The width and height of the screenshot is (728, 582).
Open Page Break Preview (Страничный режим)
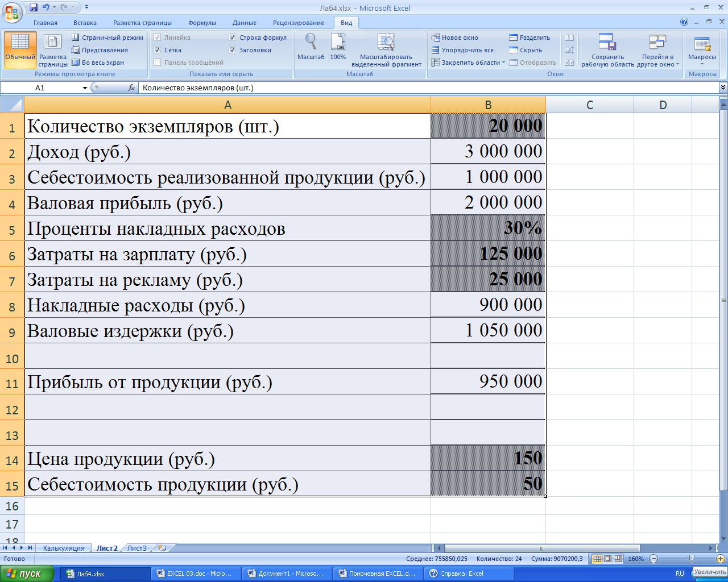[x=107, y=38]
